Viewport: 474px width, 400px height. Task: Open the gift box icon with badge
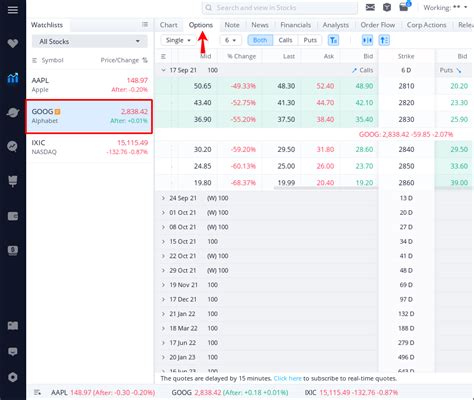point(404,7)
